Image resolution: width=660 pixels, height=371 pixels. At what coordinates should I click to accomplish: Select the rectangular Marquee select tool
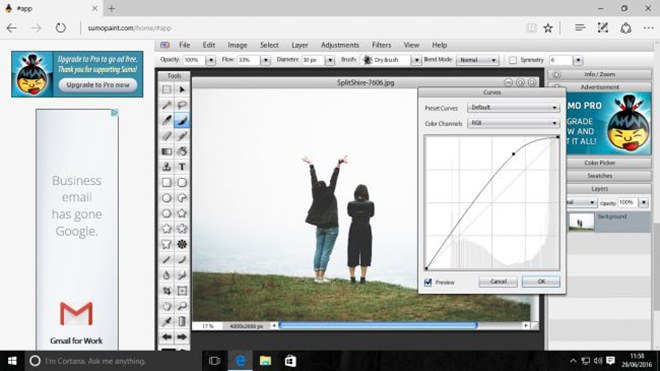[167, 90]
